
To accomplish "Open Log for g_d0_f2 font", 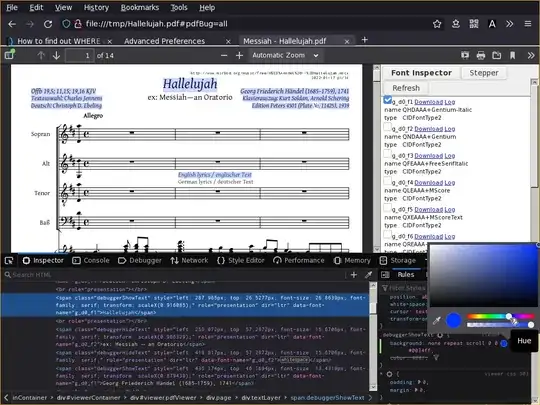I will point(450,129).
